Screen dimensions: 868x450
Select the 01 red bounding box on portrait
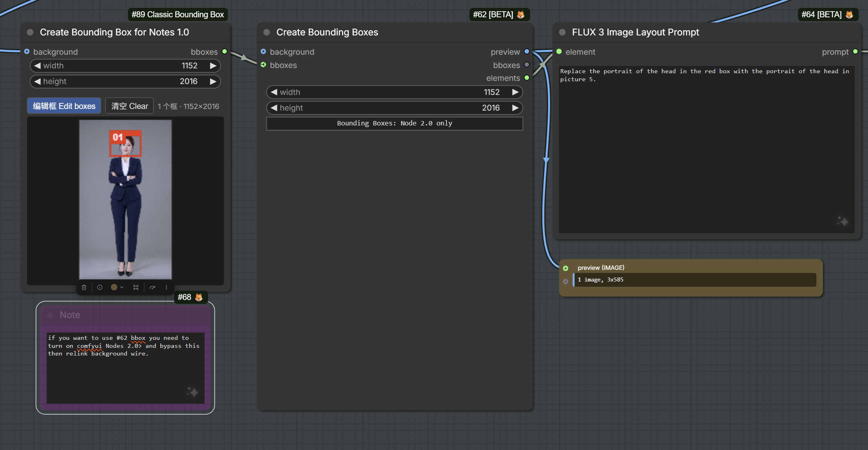pos(125,143)
